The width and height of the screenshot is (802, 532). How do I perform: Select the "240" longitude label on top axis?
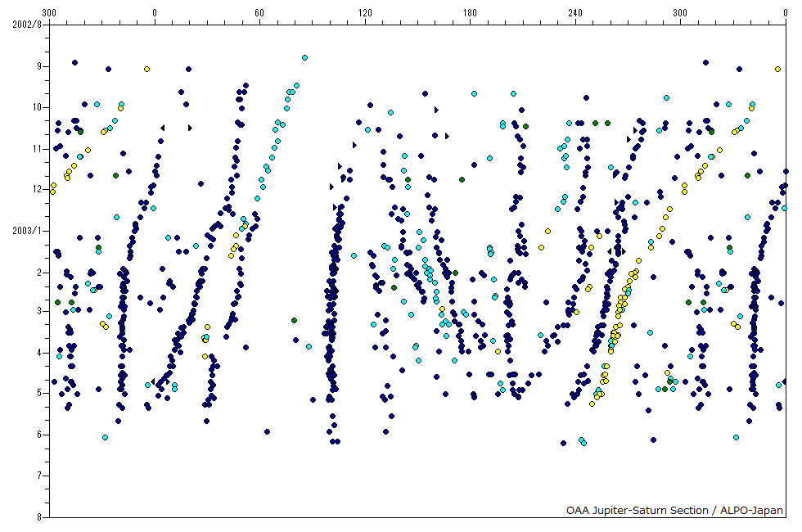(x=574, y=13)
